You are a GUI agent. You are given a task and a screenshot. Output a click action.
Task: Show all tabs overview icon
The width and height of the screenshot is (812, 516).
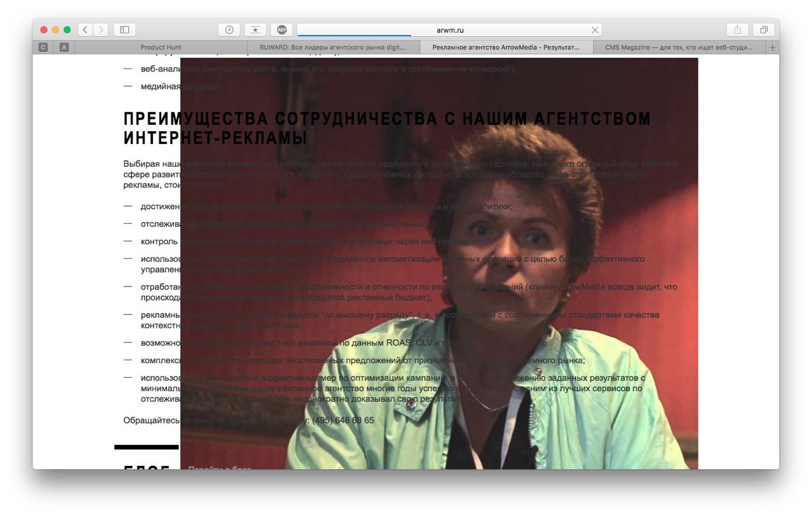[x=764, y=30]
